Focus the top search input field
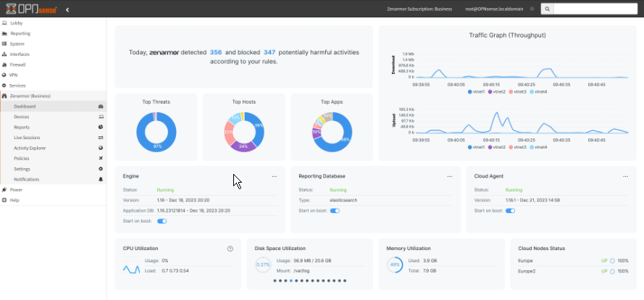The image size is (644, 300). [x=595, y=9]
